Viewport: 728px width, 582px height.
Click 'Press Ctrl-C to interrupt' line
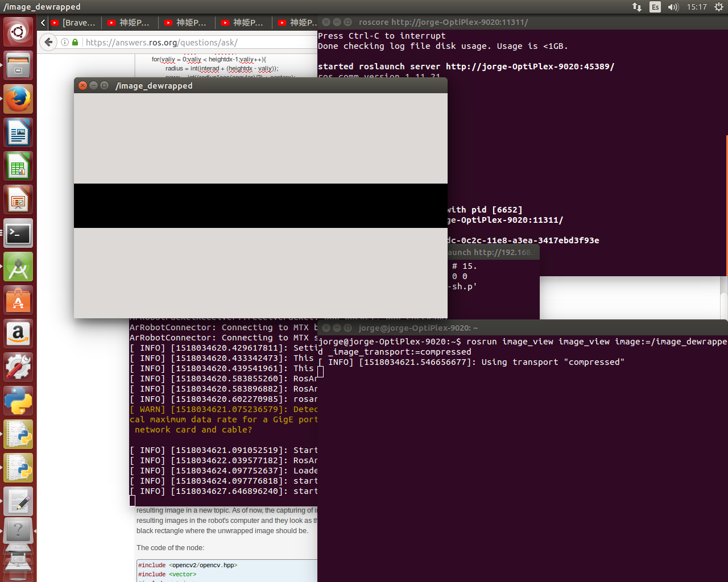point(382,36)
